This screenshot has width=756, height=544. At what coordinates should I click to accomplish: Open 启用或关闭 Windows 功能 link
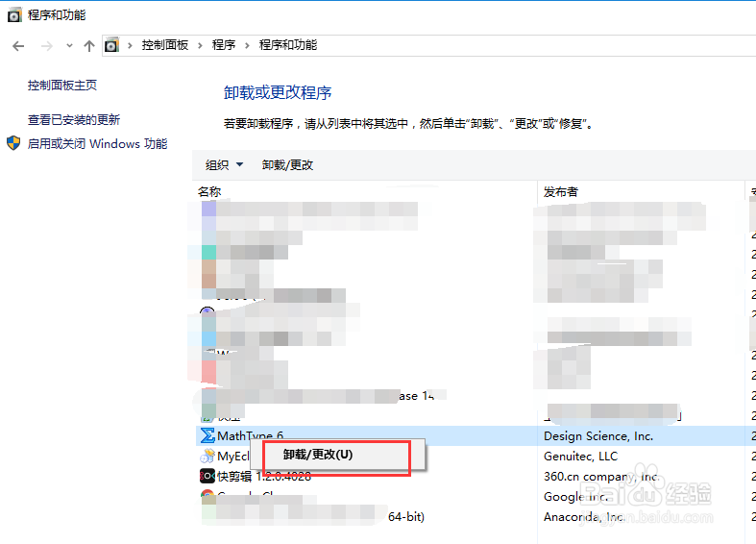pos(97,144)
